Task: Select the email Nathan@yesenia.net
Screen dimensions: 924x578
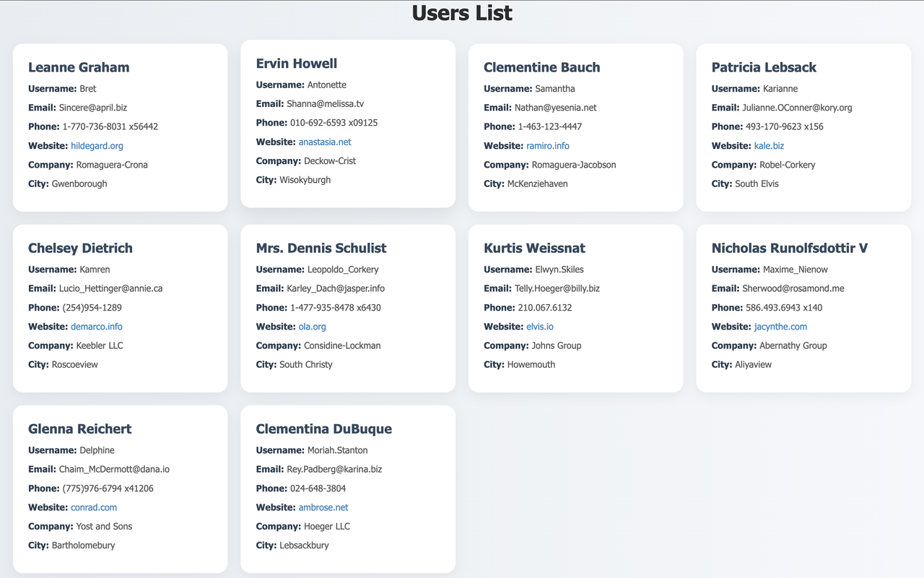Action: (556, 108)
